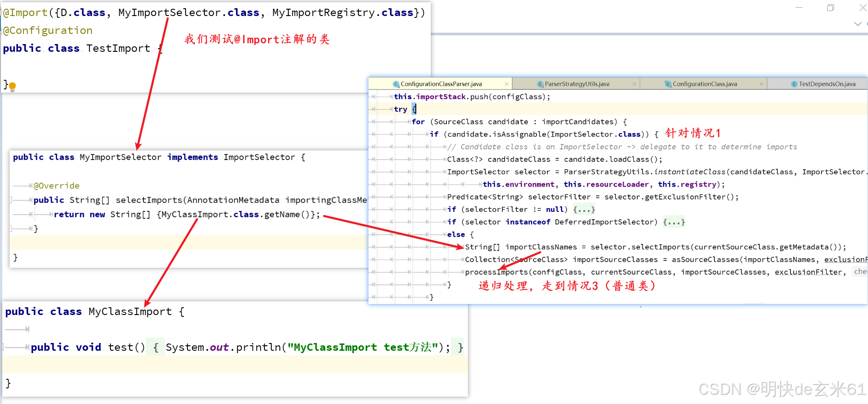Expand the chevron below the window controls

pyautogui.click(x=858, y=24)
